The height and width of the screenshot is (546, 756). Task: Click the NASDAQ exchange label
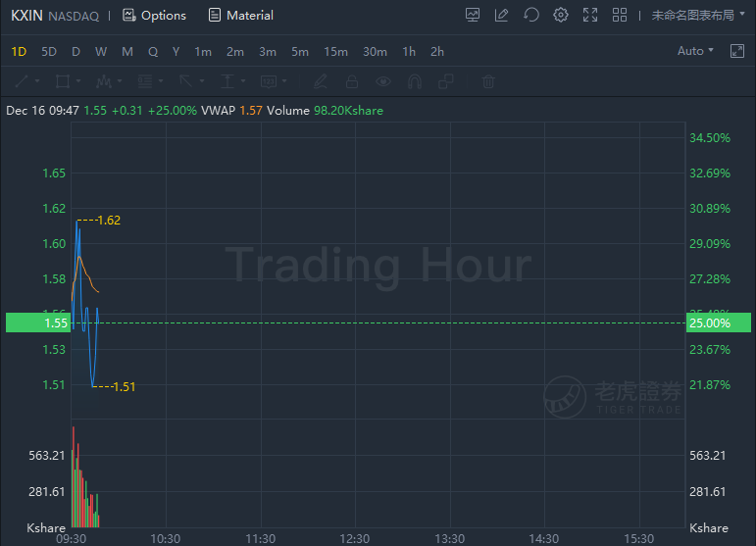tap(74, 16)
